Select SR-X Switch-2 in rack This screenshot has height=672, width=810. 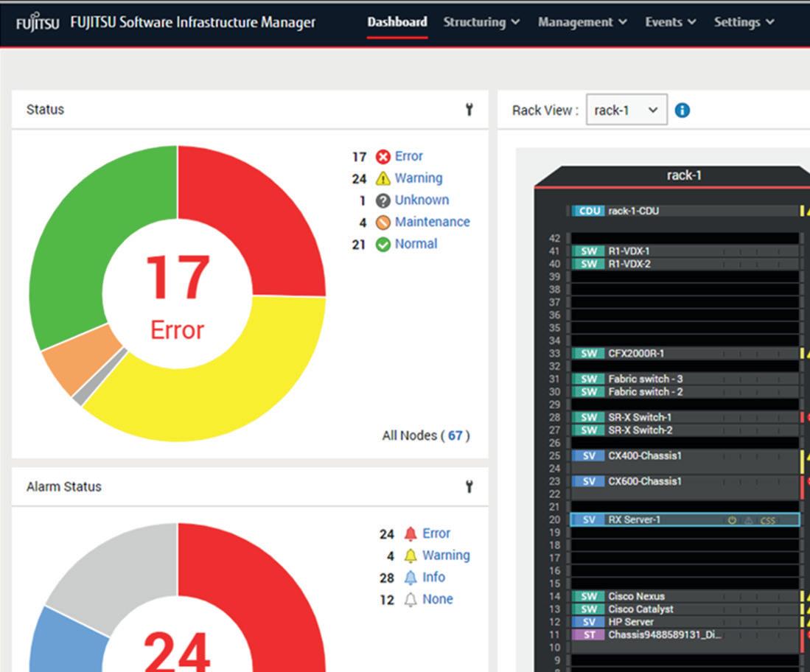click(685, 430)
